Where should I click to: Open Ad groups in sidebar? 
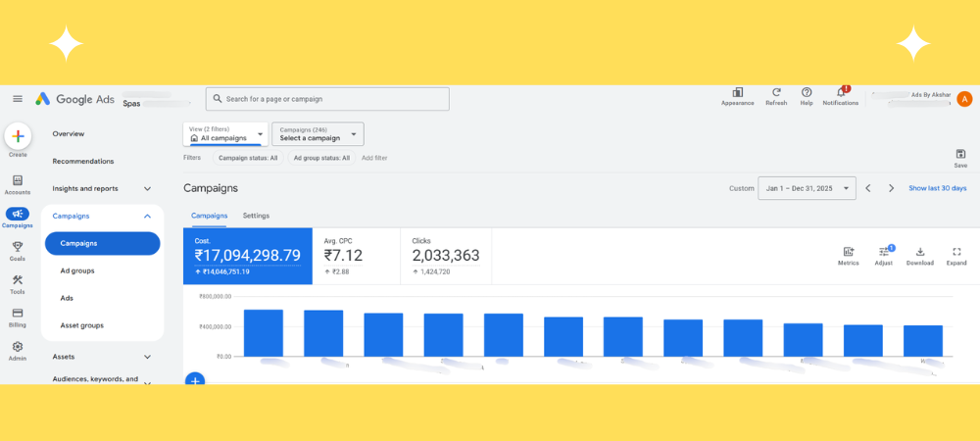pos(76,270)
